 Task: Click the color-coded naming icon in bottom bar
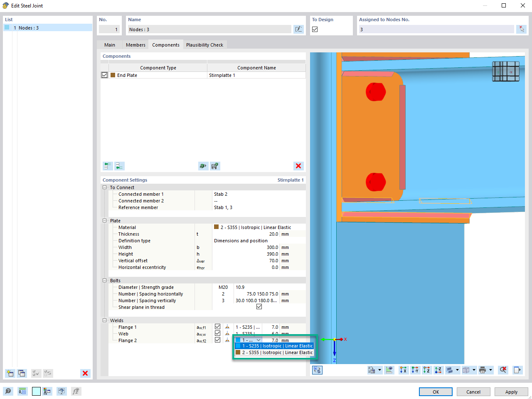pyautogui.click(x=47, y=391)
